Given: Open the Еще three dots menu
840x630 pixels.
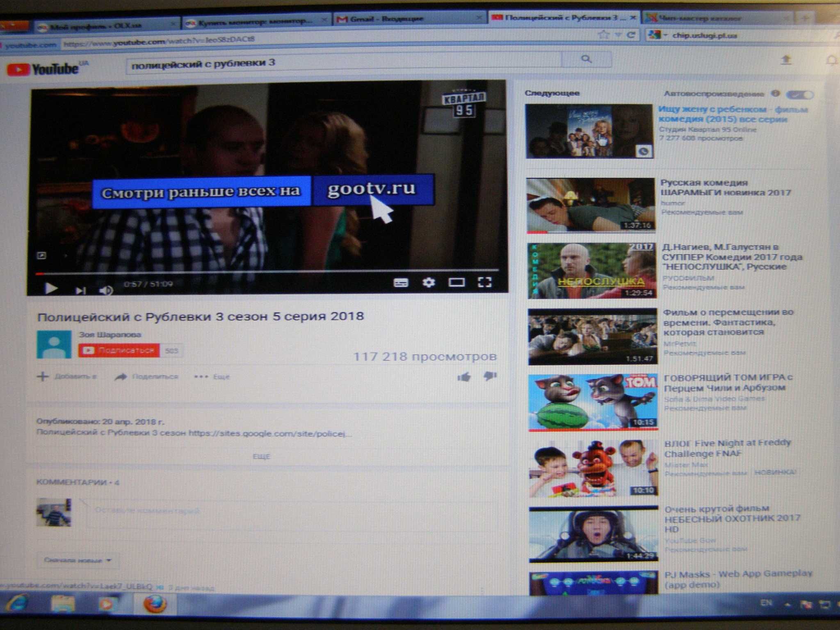Looking at the screenshot, I should coord(212,377).
